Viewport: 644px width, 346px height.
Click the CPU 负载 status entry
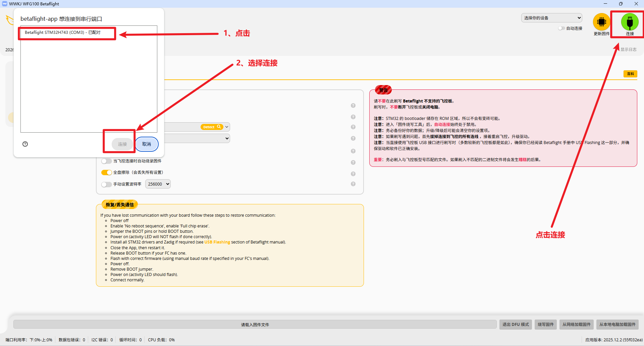click(161, 340)
